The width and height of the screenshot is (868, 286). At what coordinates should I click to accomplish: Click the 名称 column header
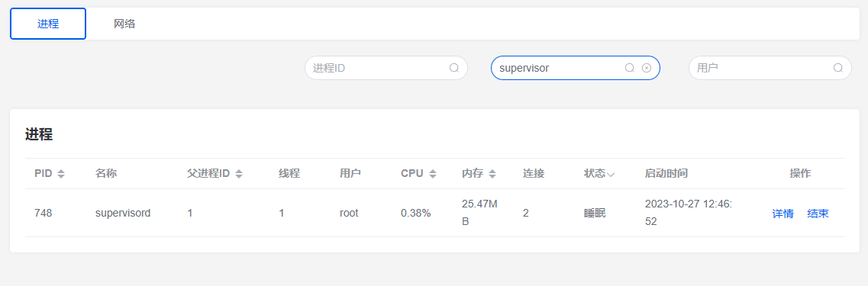tap(105, 174)
